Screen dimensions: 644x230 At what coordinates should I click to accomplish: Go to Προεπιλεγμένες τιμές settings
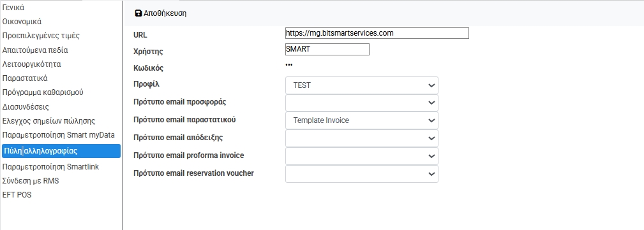(41, 36)
